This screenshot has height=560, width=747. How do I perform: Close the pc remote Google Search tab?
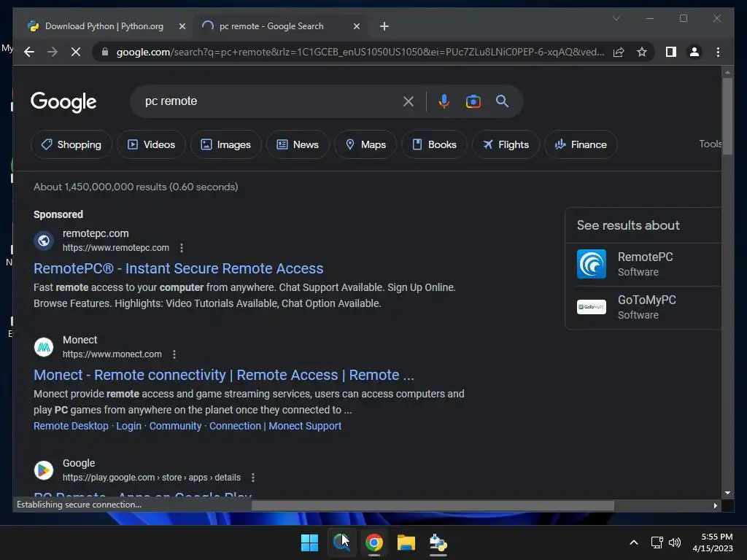[356, 26]
